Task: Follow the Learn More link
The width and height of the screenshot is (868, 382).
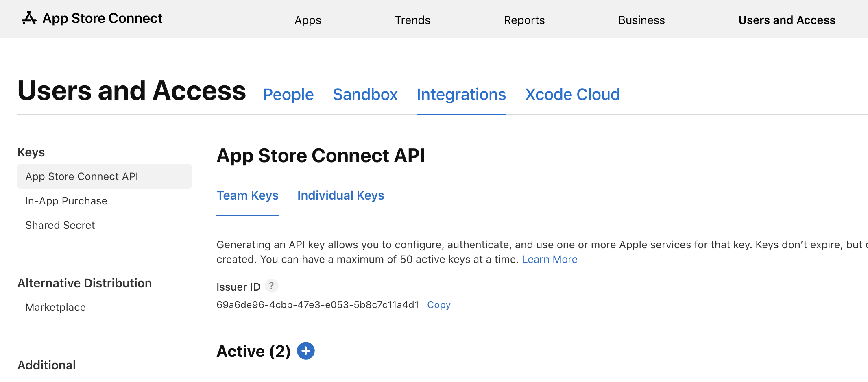Action: [550, 259]
